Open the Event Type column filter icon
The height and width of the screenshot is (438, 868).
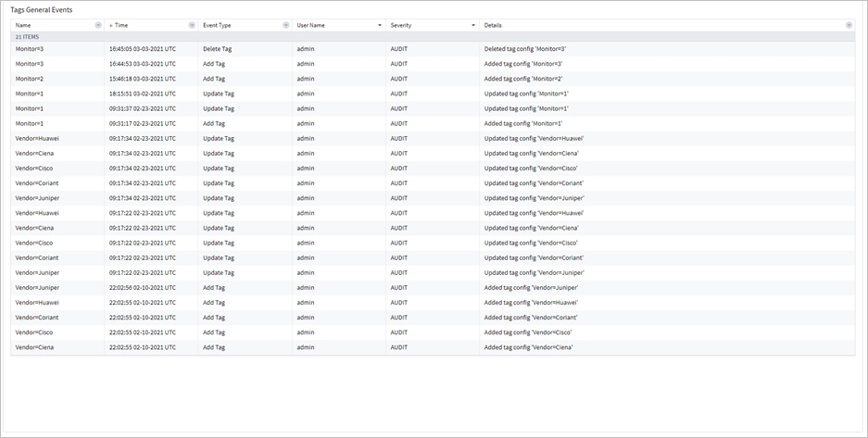(285, 25)
